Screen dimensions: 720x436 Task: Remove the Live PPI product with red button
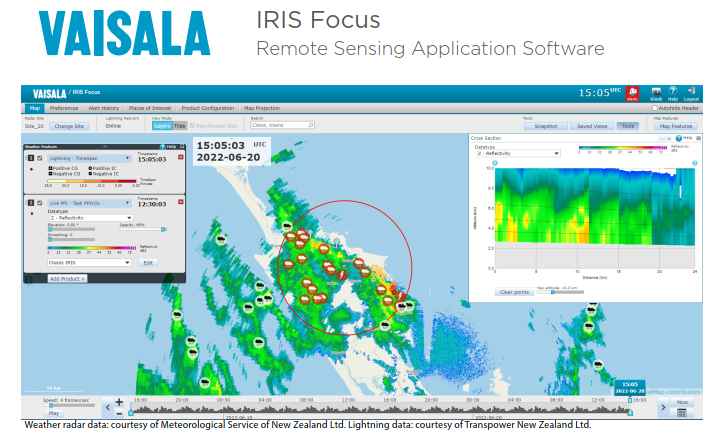pos(181,202)
